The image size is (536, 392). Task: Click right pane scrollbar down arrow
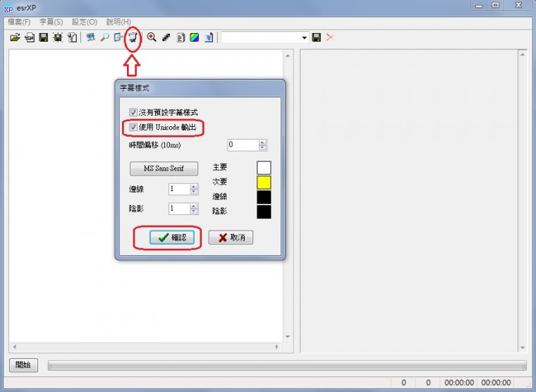[523, 348]
